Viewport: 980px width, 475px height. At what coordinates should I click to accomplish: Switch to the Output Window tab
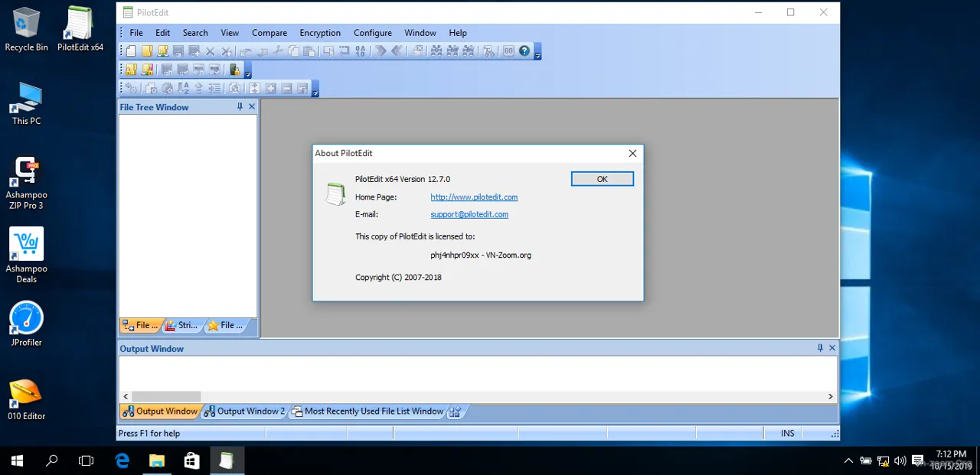tap(160, 412)
